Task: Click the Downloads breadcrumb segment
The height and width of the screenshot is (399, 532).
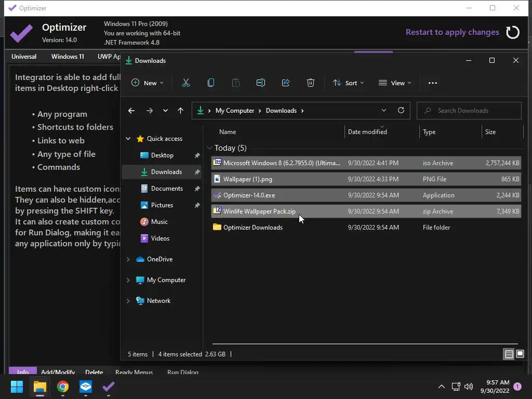Action: pos(281,111)
